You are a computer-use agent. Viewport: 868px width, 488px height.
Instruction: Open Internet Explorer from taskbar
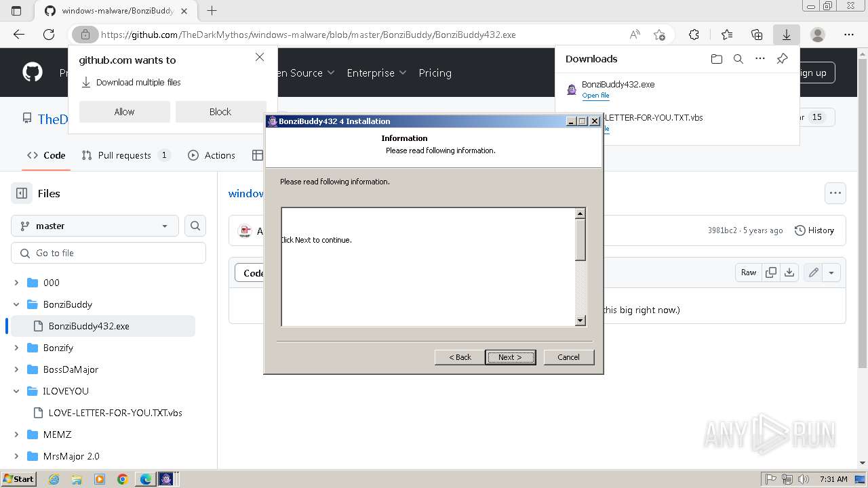(54, 479)
